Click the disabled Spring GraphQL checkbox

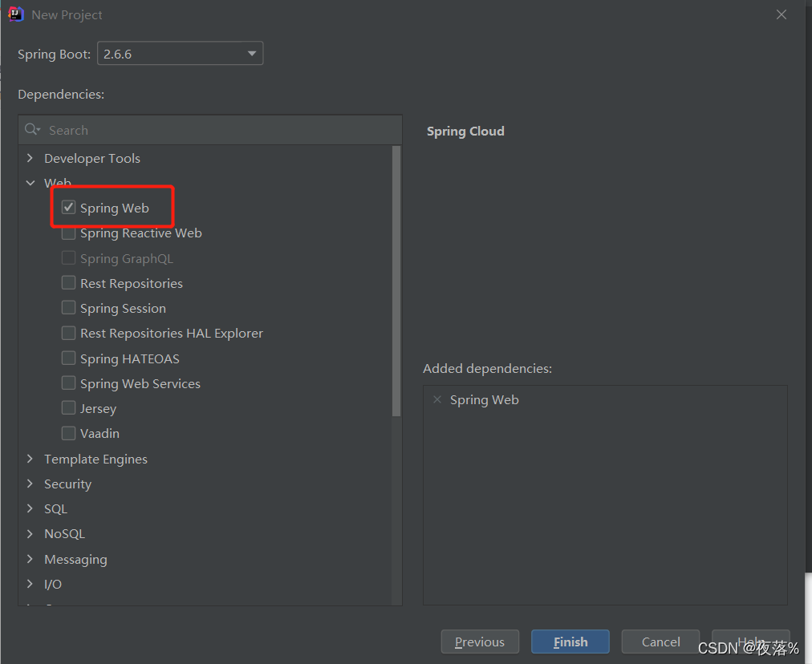(x=68, y=257)
